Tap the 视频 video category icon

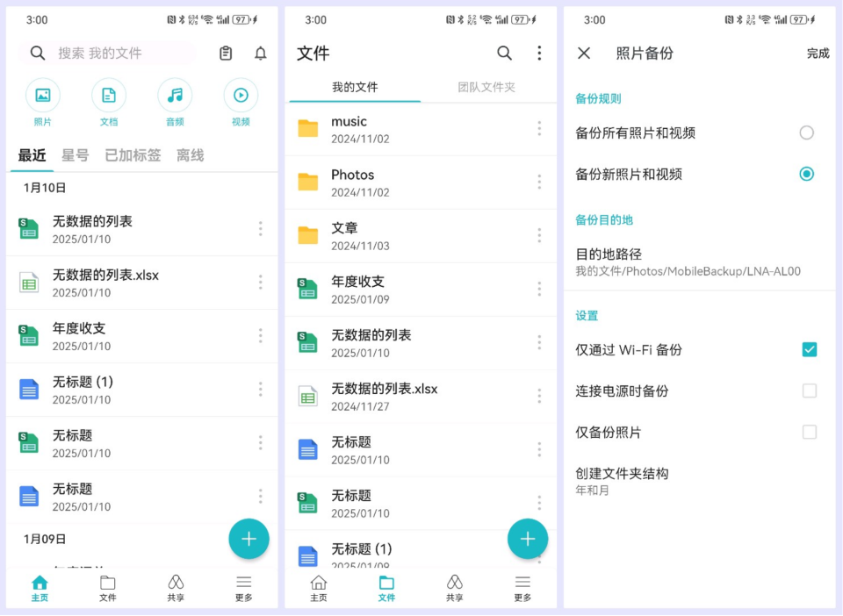pyautogui.click(x=241, y=96)
